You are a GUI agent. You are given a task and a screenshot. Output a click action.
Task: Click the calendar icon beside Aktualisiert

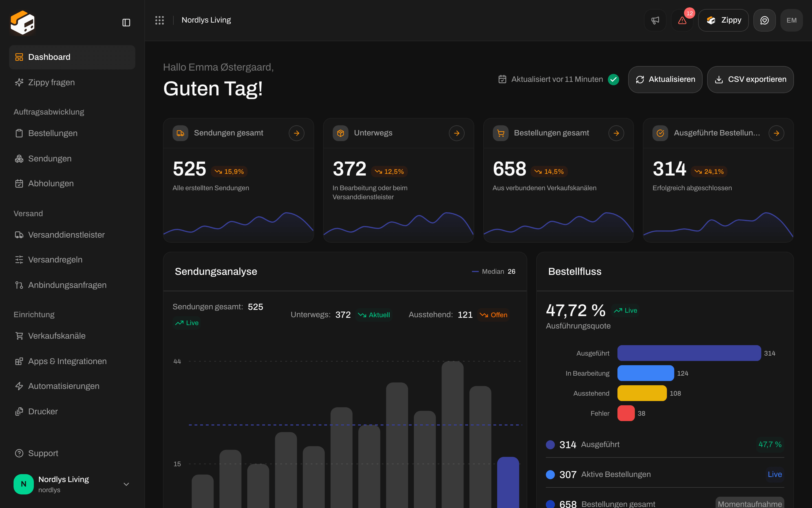502,79
